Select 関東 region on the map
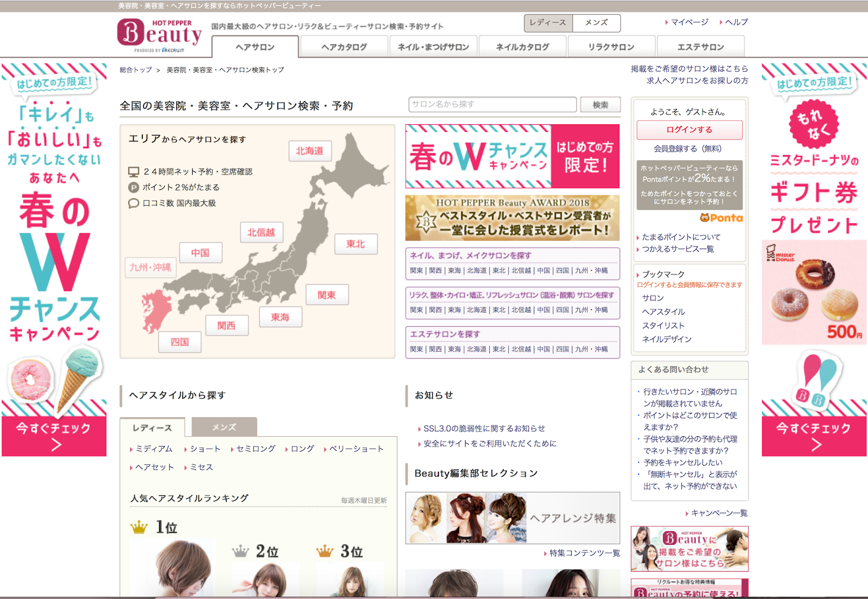Image resolution: width=868 pixels, height=599 pixels. click(327, 295)
